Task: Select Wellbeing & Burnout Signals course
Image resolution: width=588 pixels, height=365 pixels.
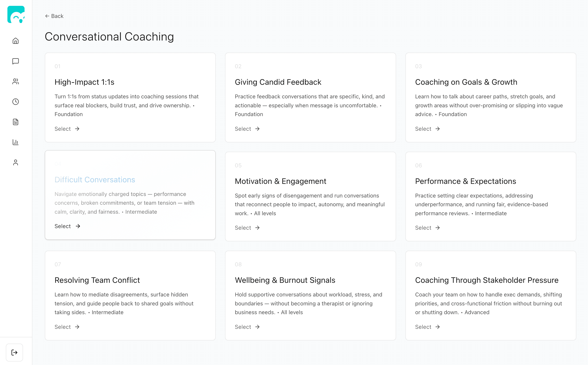Action: point(247,327)
